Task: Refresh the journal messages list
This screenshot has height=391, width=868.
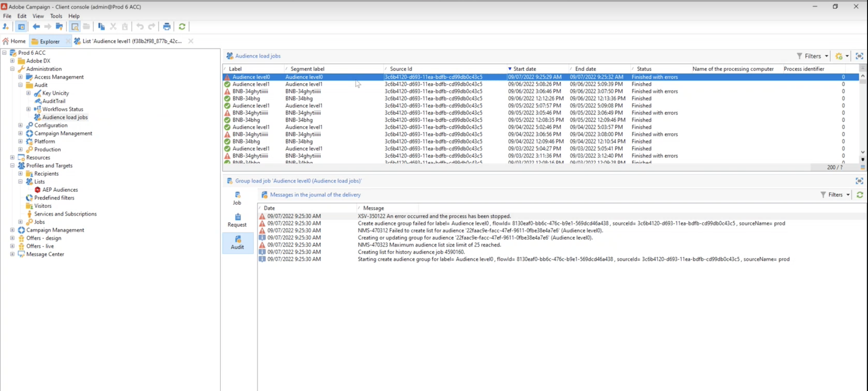Action: click(x=860, y=195)
